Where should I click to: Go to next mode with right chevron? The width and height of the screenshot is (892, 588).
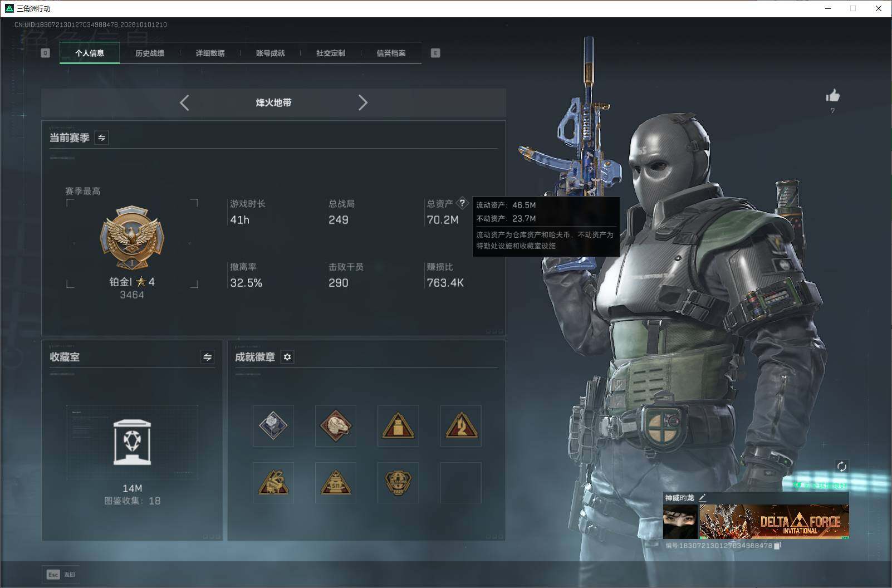363,102
